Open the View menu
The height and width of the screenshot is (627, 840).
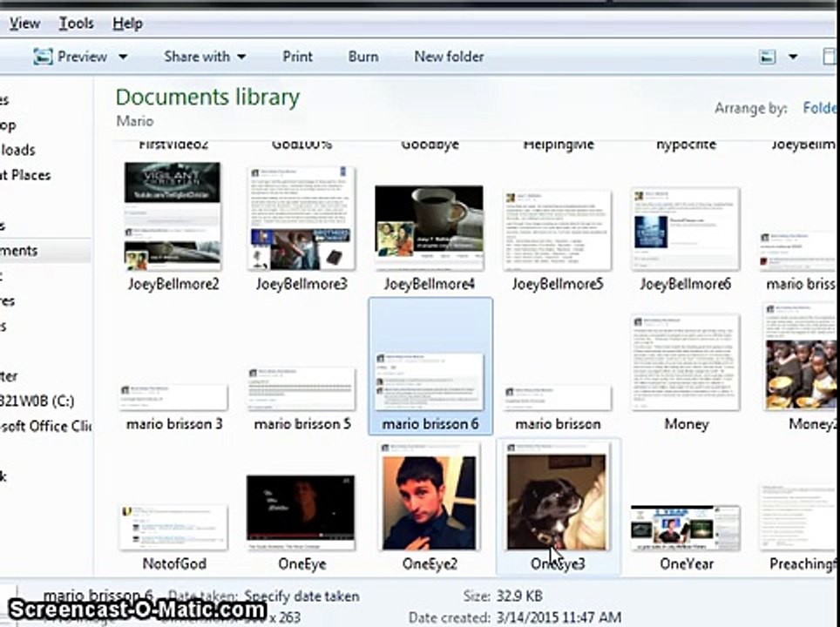click(24, 24)
